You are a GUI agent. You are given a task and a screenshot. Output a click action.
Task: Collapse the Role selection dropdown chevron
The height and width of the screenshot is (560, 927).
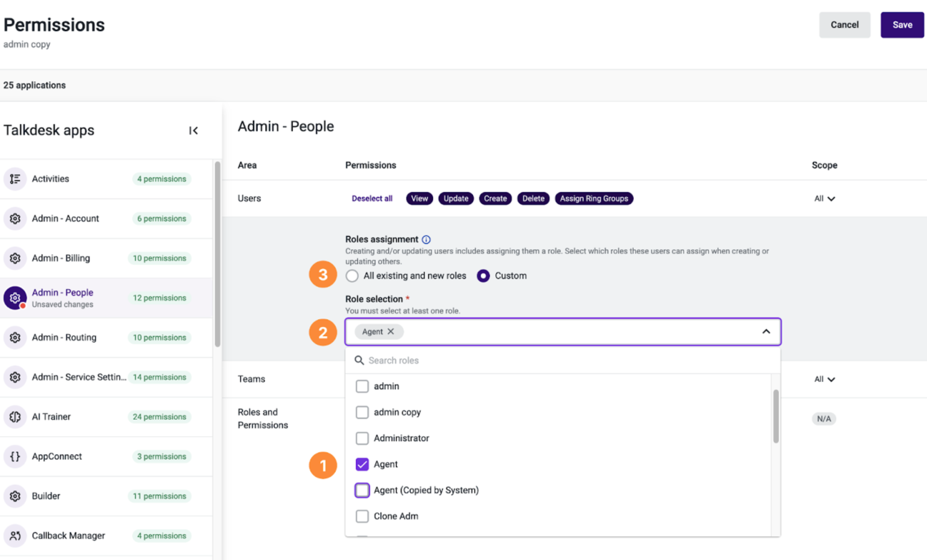pos(766,332)
